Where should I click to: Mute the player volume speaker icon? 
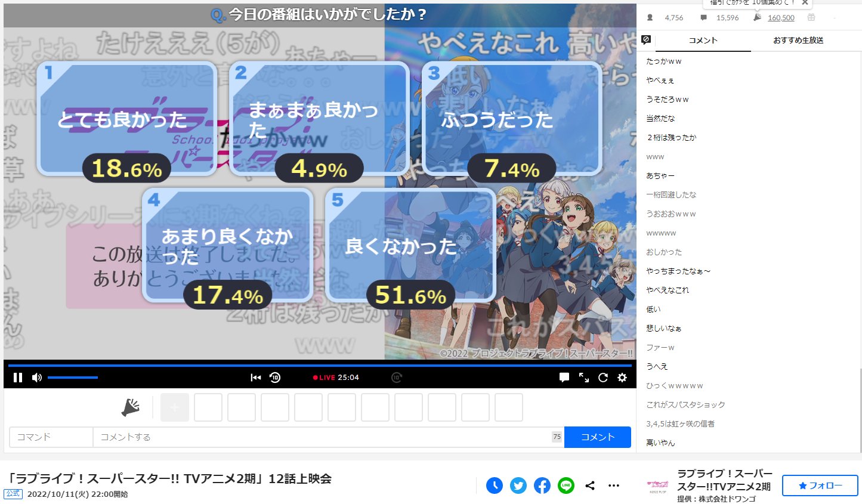tap(37, 378)
